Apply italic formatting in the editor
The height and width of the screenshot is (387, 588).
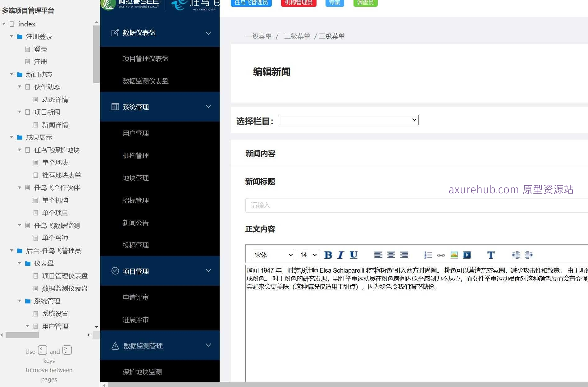(340, 255)
